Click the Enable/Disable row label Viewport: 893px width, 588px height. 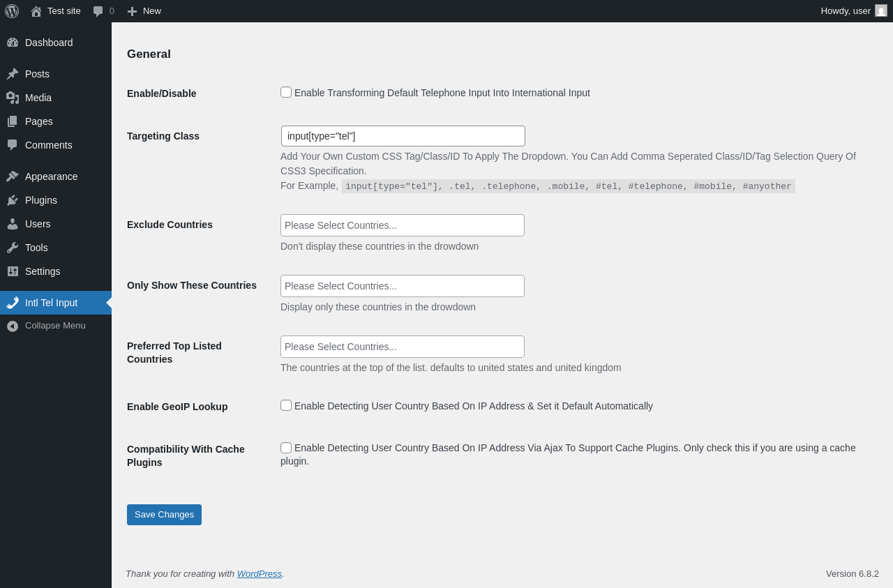coord(162,93)
